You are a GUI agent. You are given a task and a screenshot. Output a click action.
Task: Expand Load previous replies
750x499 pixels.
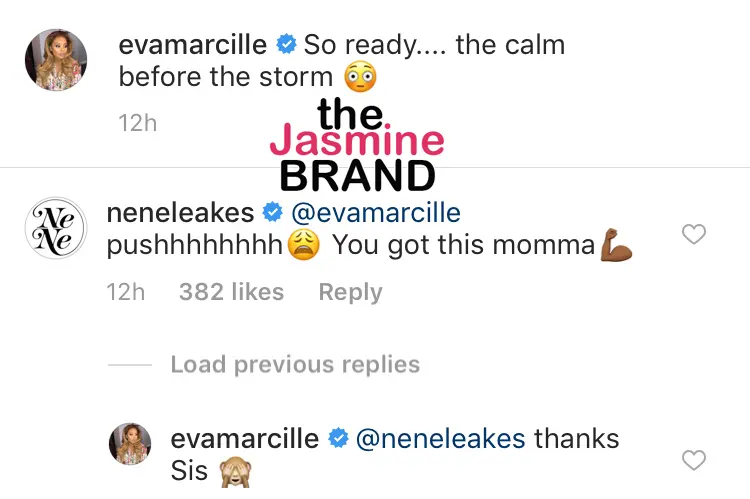click(x=294, y=365)
